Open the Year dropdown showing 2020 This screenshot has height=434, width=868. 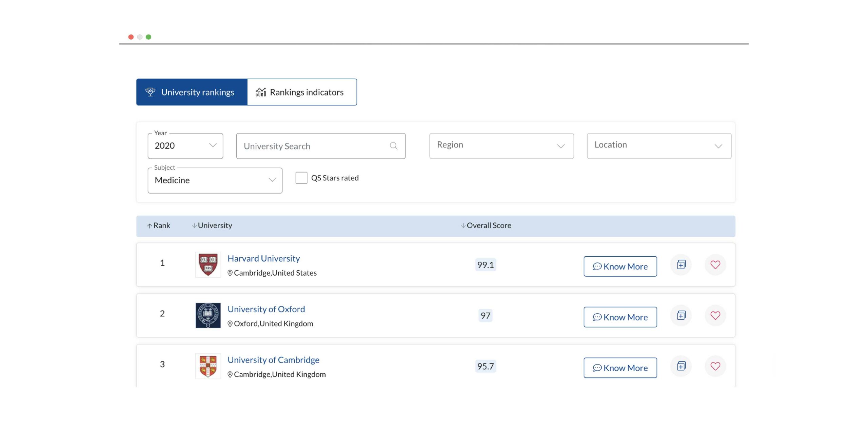[x=185, y=146]
